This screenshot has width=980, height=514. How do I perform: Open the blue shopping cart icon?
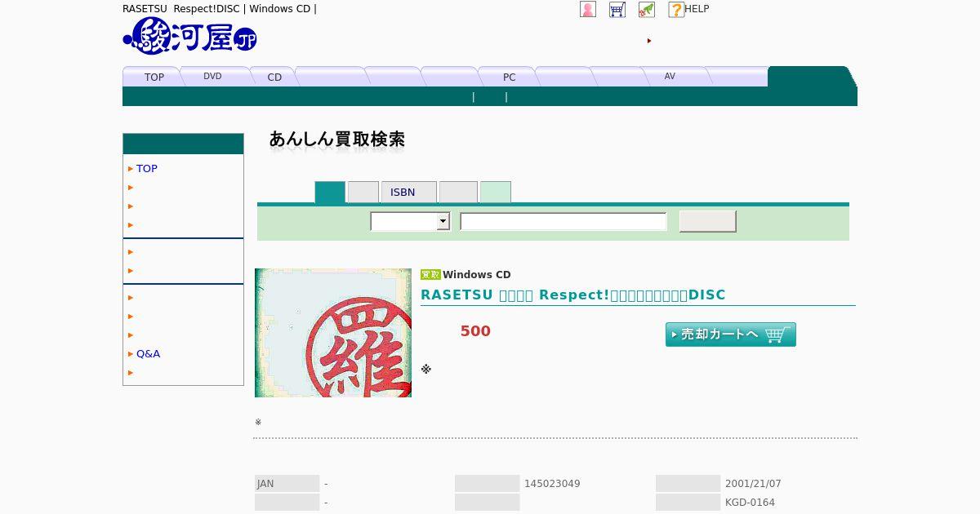pos(617,9)
